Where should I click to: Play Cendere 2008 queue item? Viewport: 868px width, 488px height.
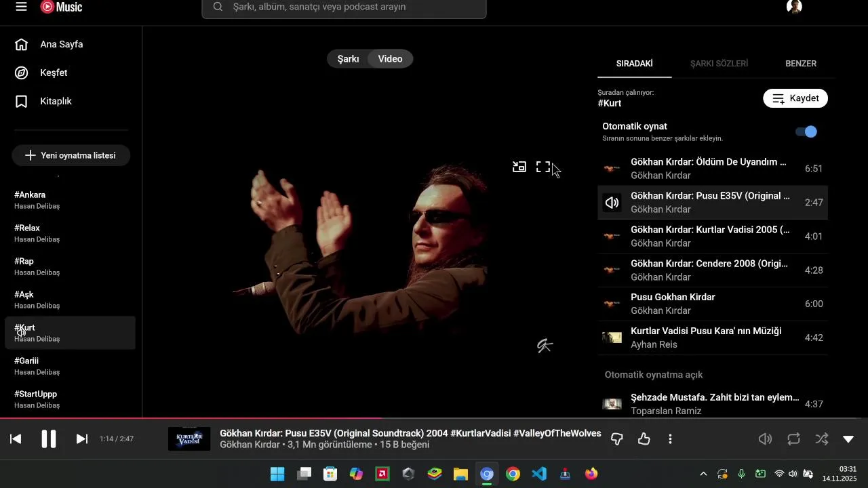tap(713, 270)
